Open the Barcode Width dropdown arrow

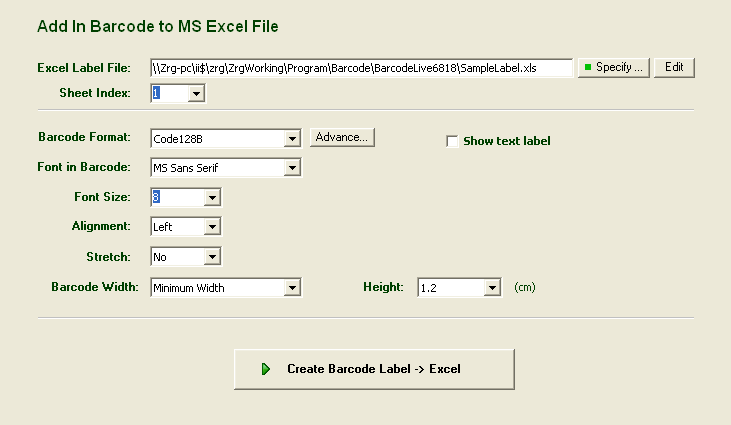pos(292,288)
